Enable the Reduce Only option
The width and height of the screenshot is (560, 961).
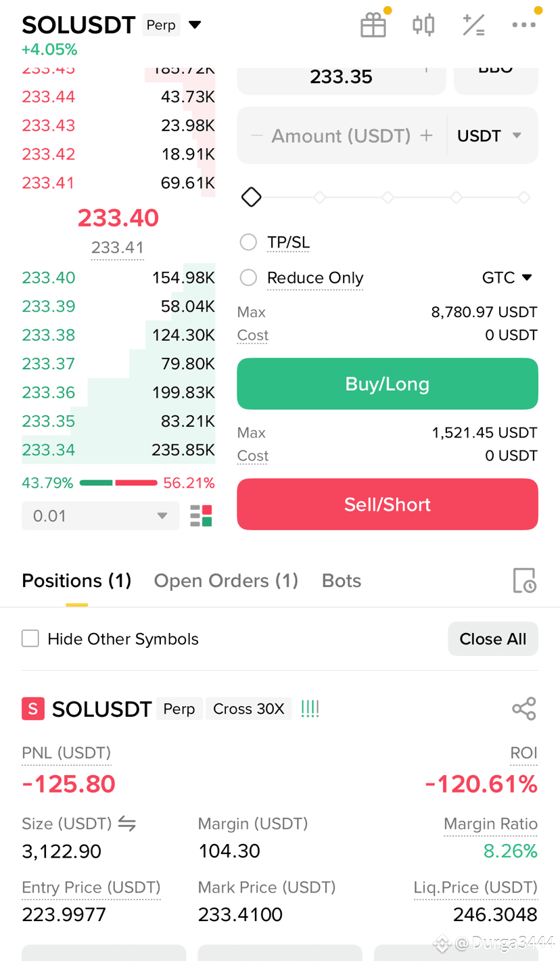(x=248, y=278)
